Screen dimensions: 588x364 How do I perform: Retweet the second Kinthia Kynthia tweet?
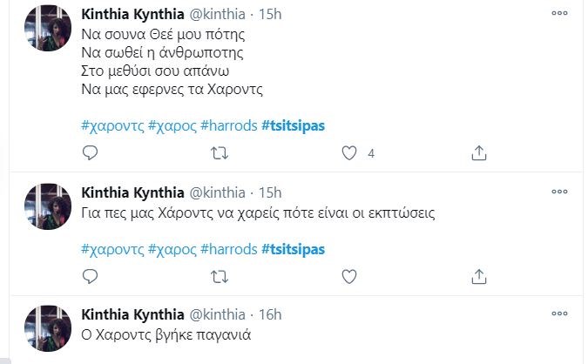(x=220, y=277)
